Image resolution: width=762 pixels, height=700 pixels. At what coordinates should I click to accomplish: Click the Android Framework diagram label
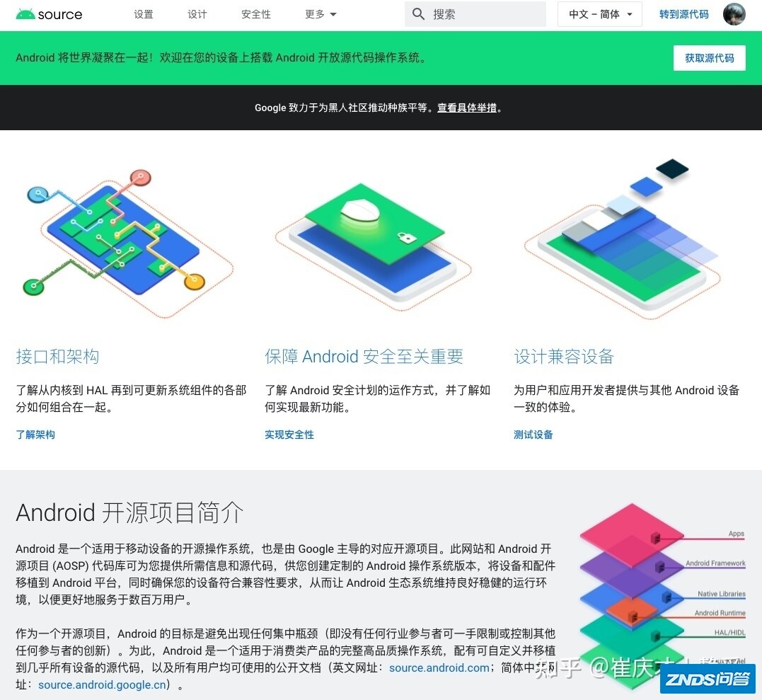click(x=715, y=563)
